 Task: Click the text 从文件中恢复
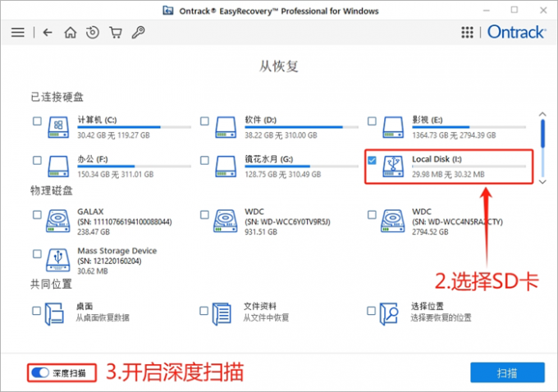(x=266, y=317)
